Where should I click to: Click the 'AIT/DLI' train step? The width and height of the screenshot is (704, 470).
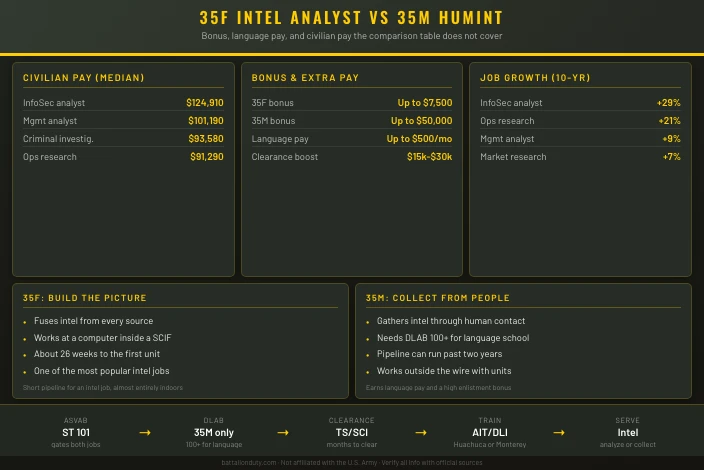coord(490,433)
